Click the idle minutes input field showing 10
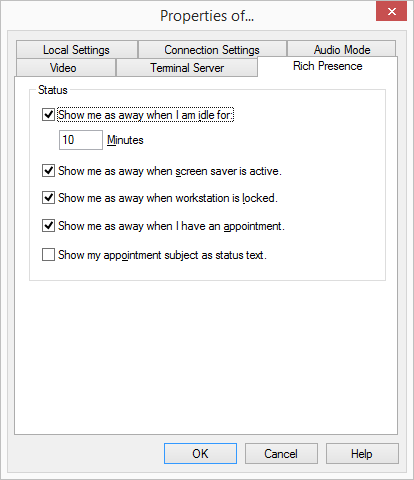This screenshot has width=414, height=480. click(81, 140)
